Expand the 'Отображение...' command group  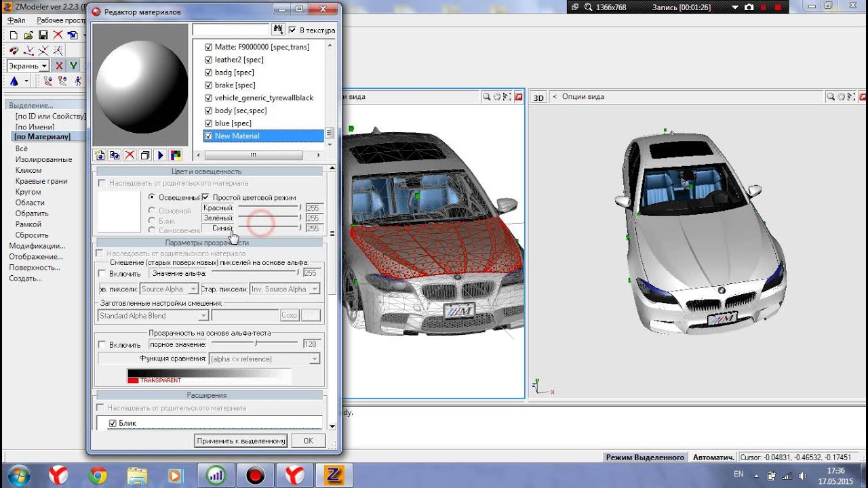36,257
